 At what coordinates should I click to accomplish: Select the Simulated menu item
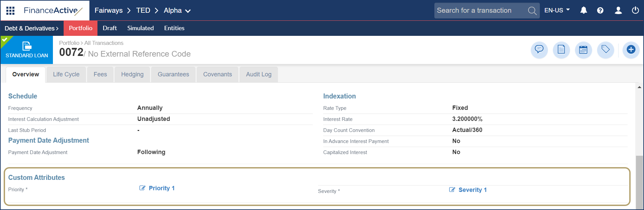coord(140,28)
